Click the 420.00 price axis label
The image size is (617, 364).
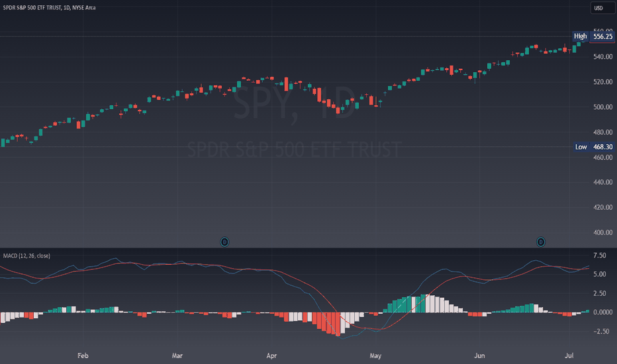(x=603, y=207)
